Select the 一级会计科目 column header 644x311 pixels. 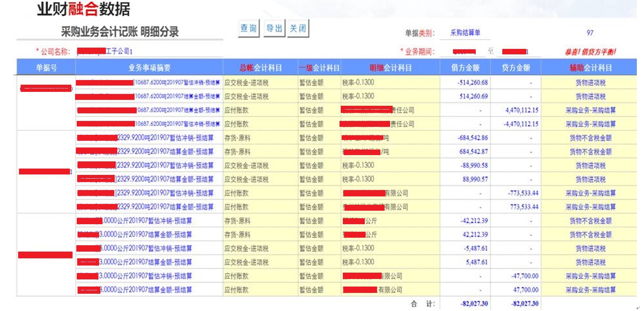click(319, 67)
